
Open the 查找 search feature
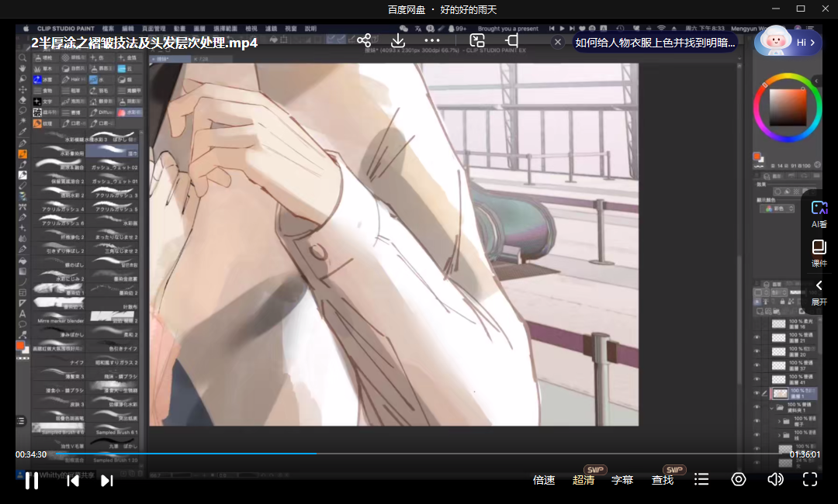click(x=662, y=480)
